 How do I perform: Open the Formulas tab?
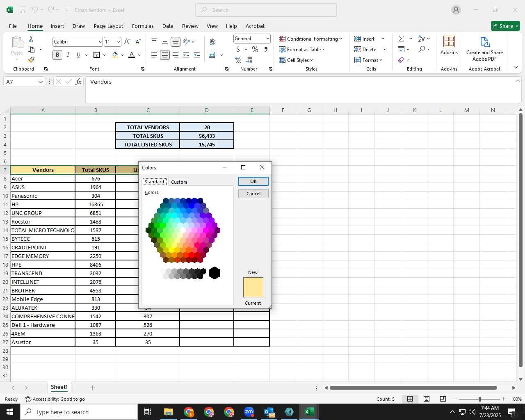pyautogui.click(x=143, y=26)
